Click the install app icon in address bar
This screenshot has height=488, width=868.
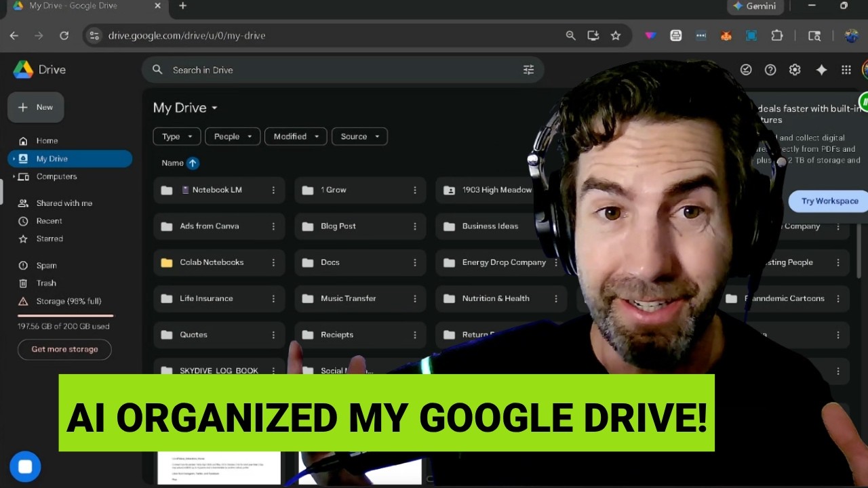pos(593,36)
